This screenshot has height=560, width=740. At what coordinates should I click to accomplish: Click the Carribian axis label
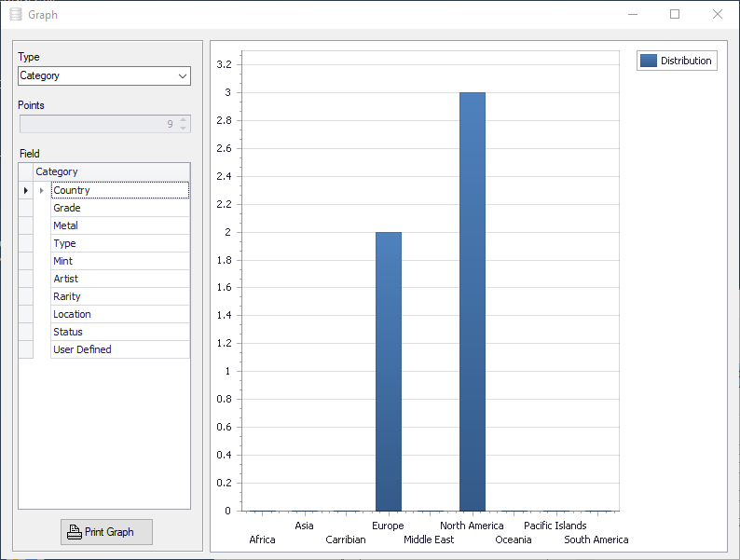coord(346,540)
